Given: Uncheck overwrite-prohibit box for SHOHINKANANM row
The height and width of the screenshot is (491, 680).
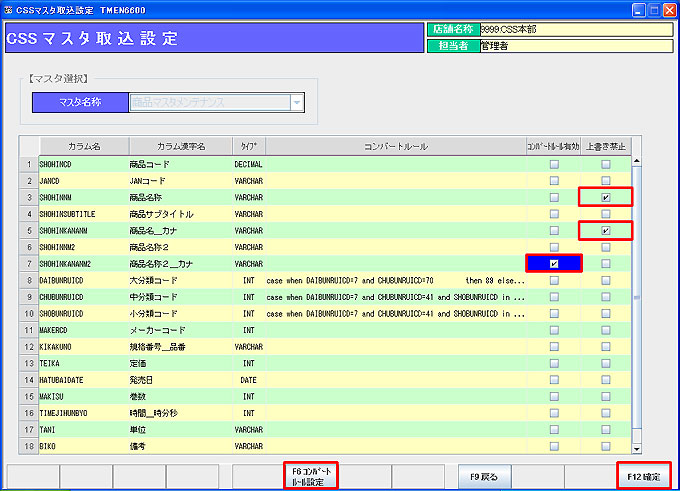Looking at the screenshot, I should pos(606,231).
